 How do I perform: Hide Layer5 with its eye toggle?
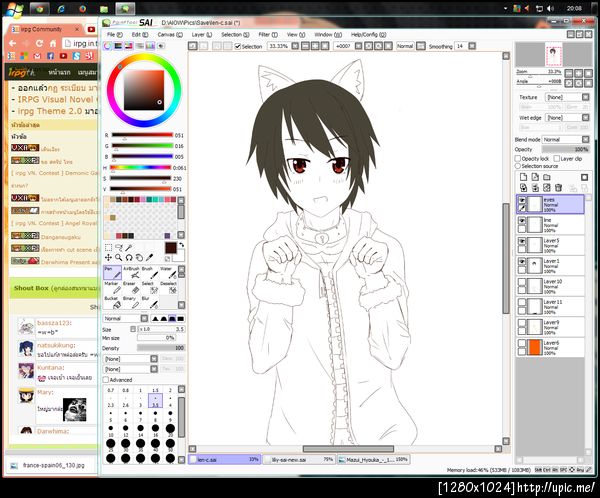(522, 241)
